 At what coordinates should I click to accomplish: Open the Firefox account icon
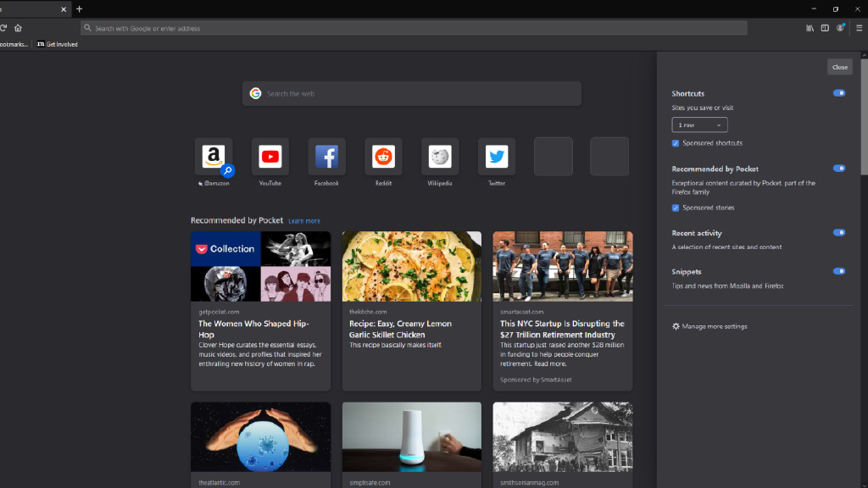840,28
